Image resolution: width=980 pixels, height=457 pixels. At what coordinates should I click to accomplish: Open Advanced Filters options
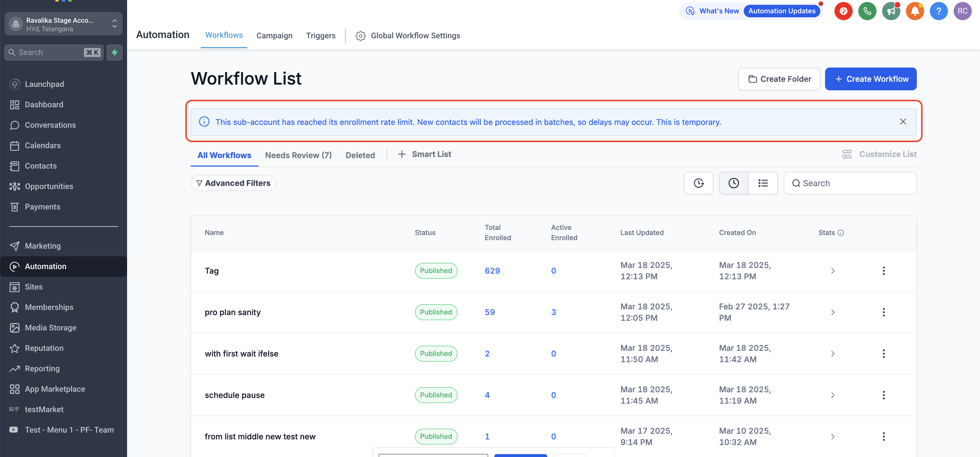(233, 183)
